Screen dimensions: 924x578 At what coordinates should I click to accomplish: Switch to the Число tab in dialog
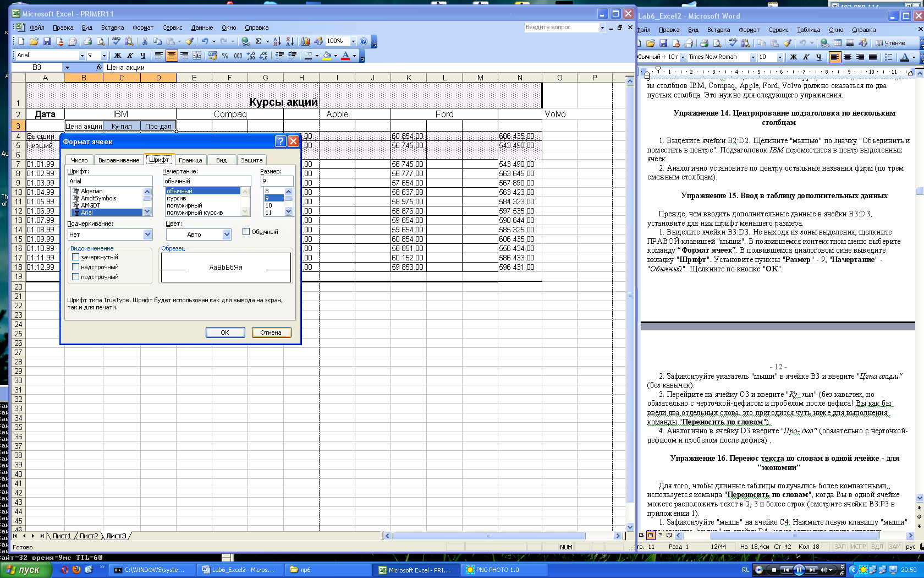[x=79, y=160]
